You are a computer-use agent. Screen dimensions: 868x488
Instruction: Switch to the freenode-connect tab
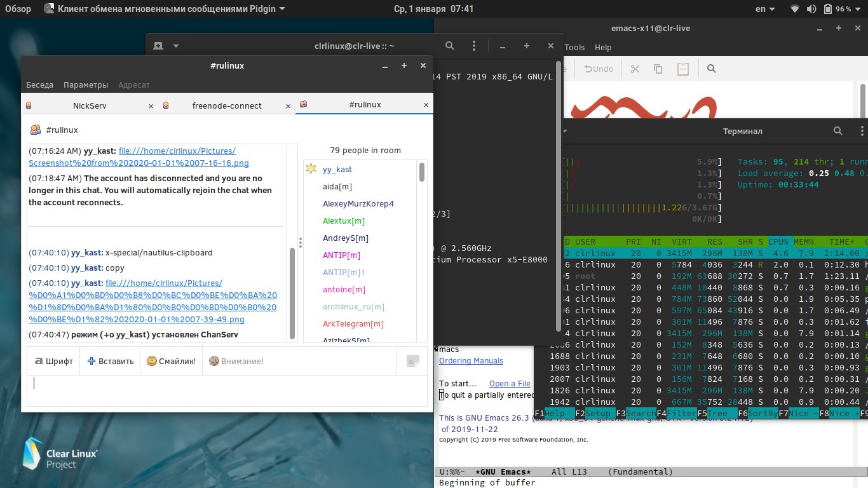tap(227, 105)
